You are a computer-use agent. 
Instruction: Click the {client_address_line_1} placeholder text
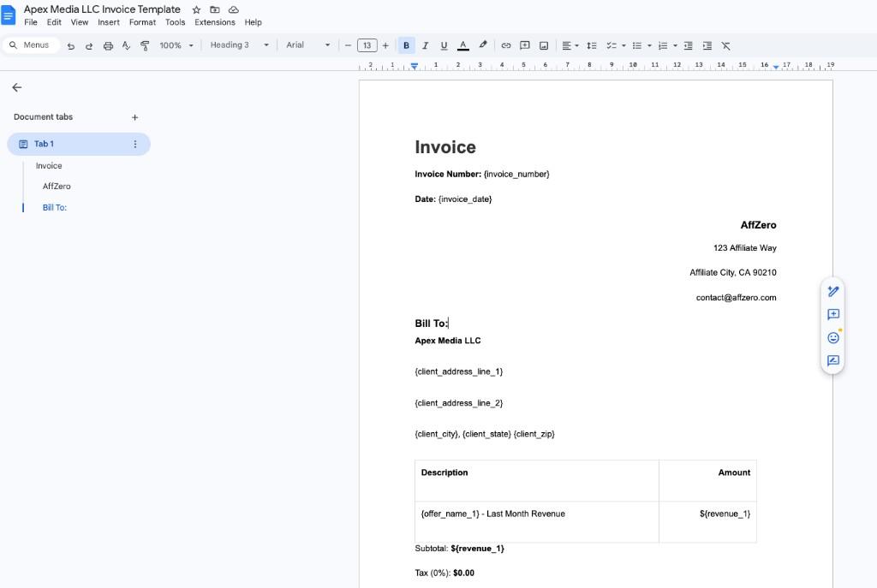[459, 371]
